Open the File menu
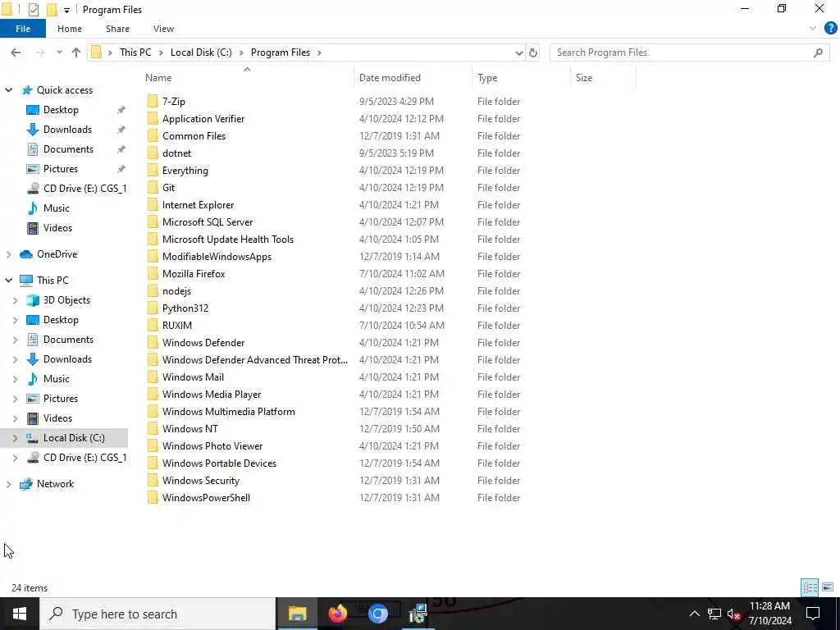The width and height of the screenshot is (840, 630). [23, 29]
